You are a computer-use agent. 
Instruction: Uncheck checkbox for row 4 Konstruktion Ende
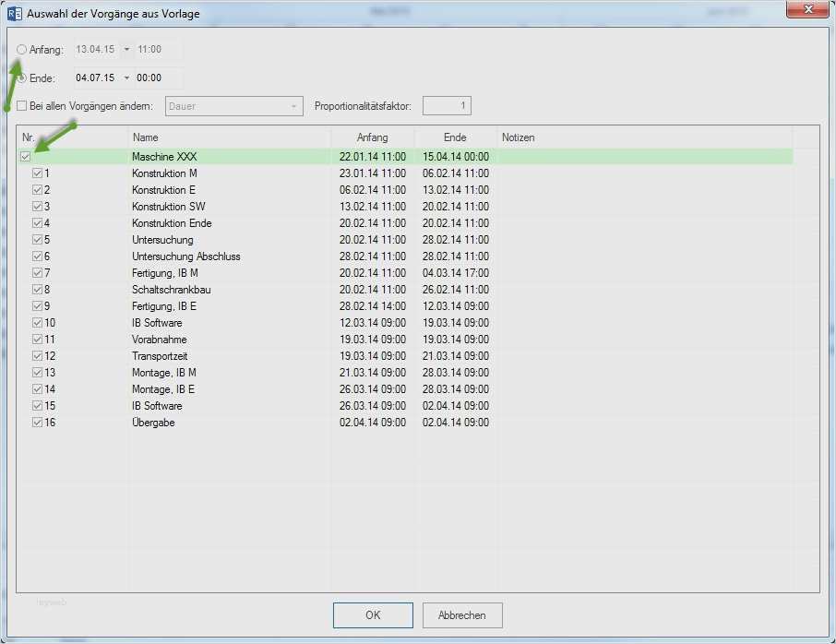37,223
